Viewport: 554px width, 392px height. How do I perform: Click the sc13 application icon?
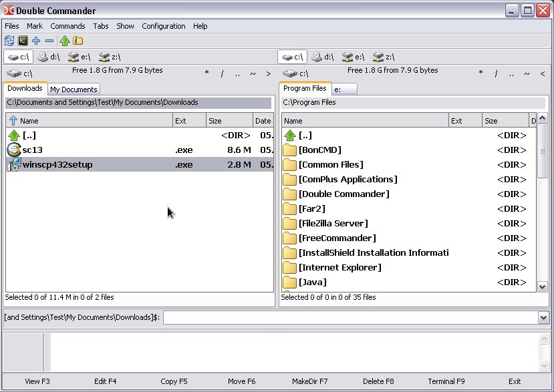pos(14,150)
